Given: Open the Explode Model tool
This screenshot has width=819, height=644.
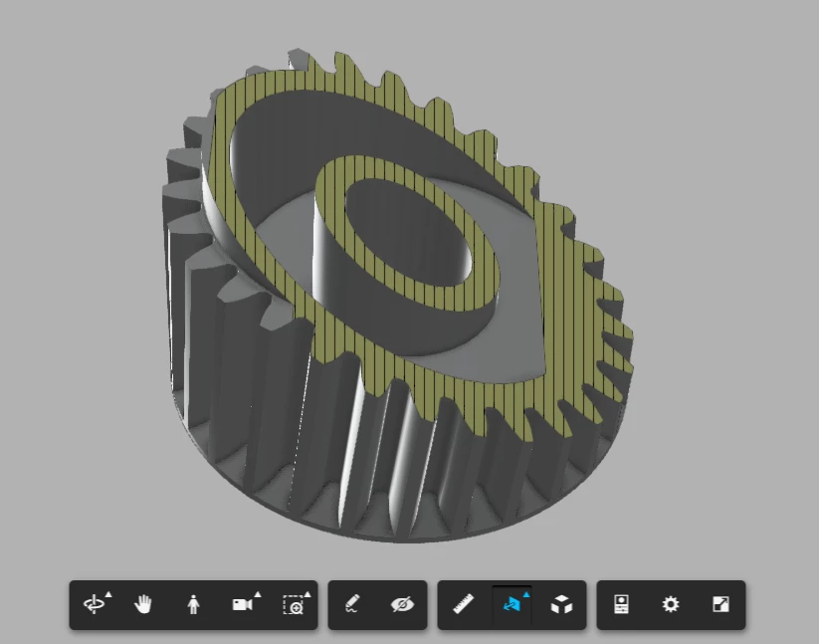Looking at the screenshot, I should coord(560,604).
